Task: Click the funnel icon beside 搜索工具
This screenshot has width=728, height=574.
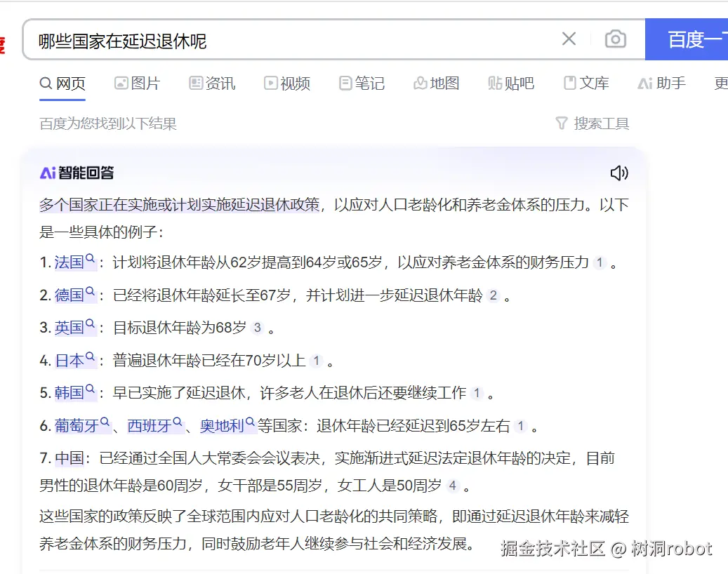Action: point(562,123)
